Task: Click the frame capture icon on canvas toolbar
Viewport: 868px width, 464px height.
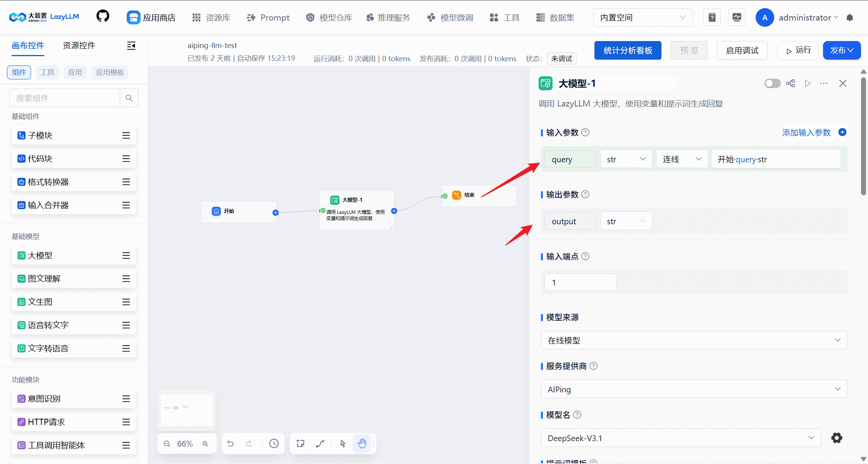Action: [300, 443]
